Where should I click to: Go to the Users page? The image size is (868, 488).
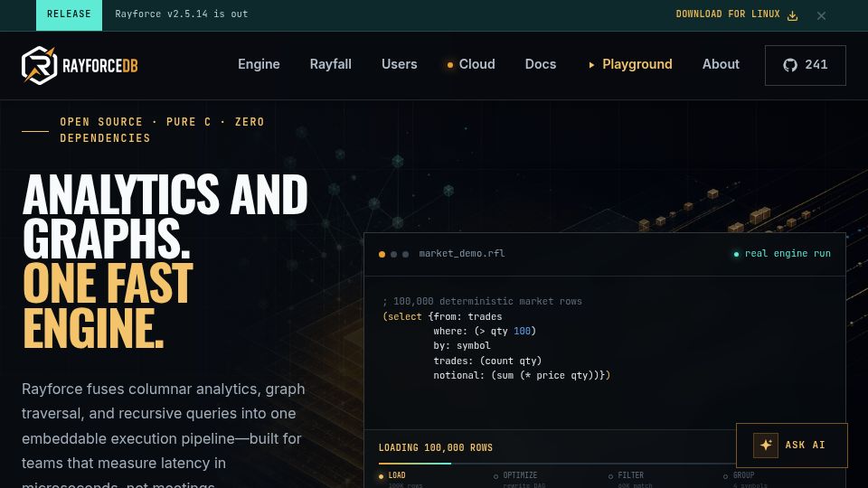click(399, 64)
